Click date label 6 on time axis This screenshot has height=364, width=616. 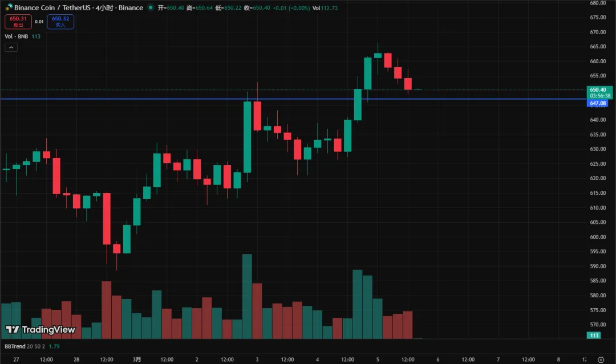pos(438,359)
